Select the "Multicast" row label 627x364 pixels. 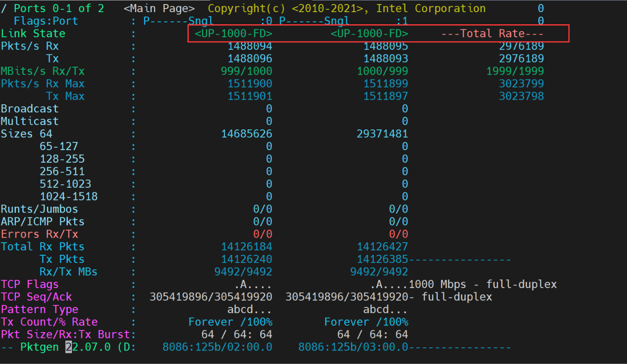point(30,121)
